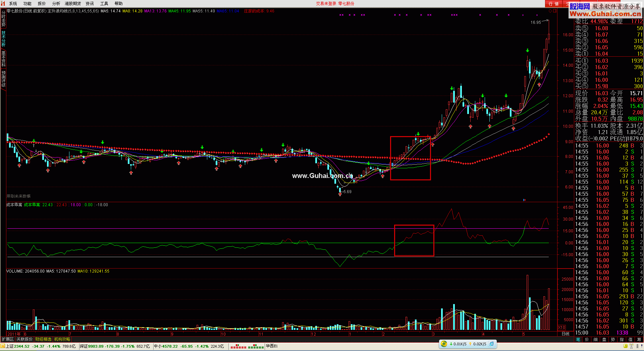Click the 行情 button in title bar
The image size is (644, 351).
tap(554, 4)
